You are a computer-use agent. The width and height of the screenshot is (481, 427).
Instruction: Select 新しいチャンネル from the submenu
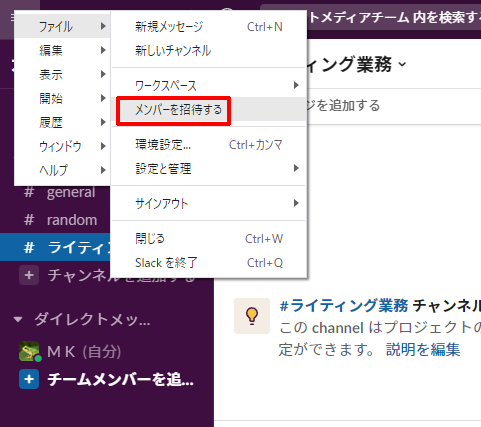[209, 51]
